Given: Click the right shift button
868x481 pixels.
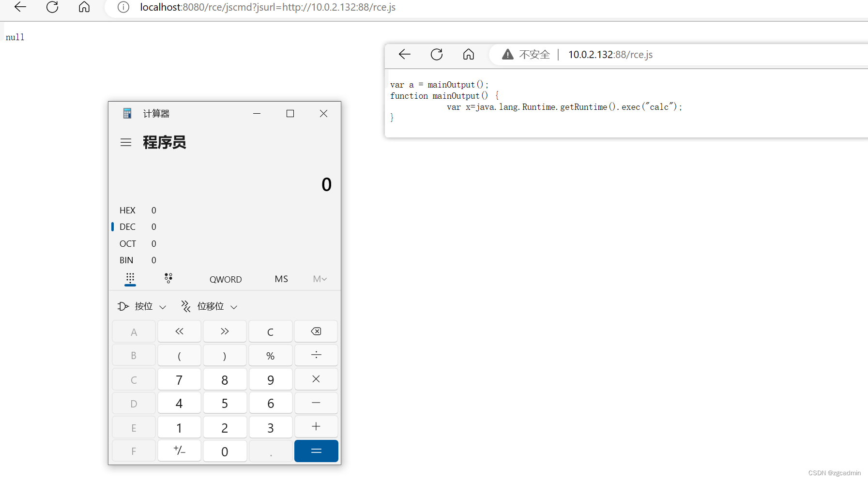Looking at the screenshot, I should [225, 331].
